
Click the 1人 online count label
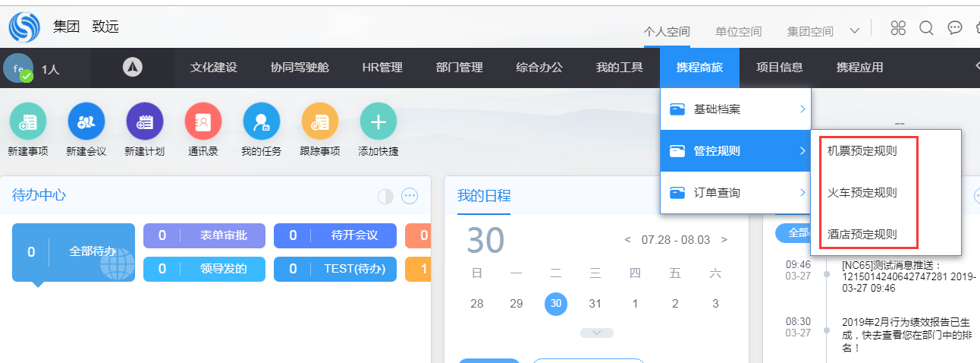51,69
